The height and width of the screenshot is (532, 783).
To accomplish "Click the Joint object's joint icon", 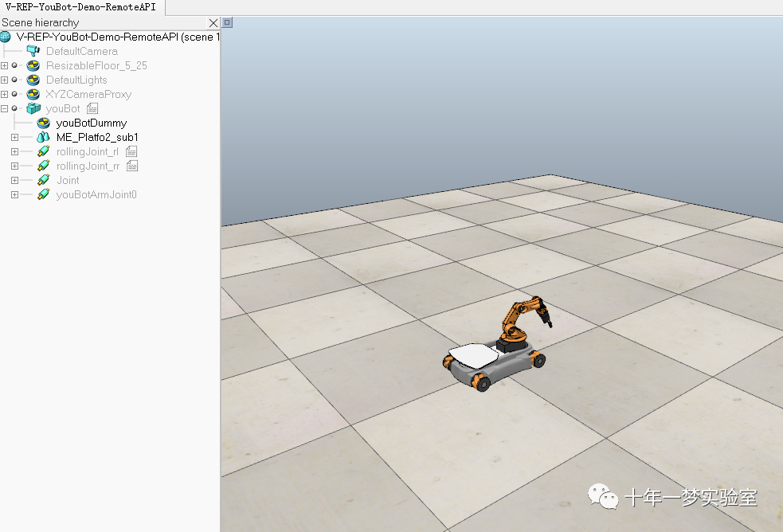I will 44,180.
